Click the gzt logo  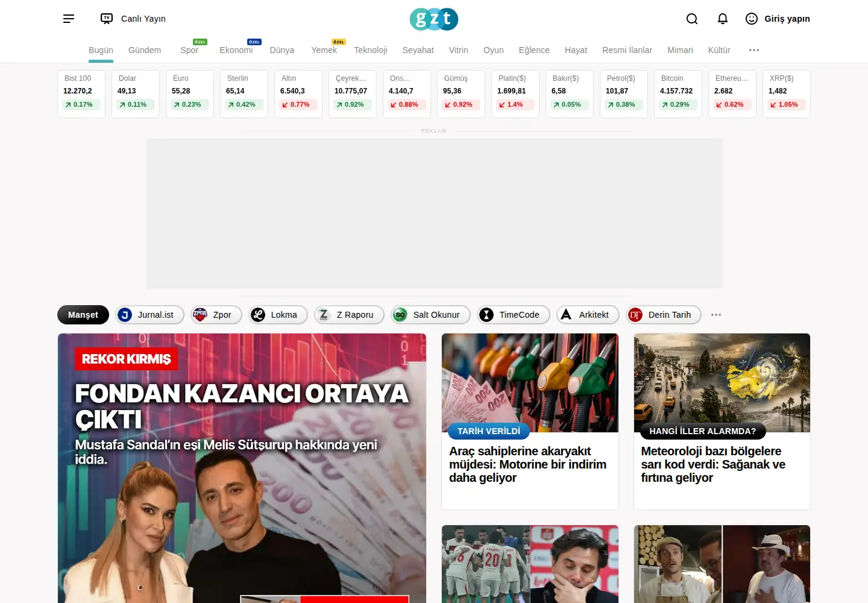coord(434,19)
